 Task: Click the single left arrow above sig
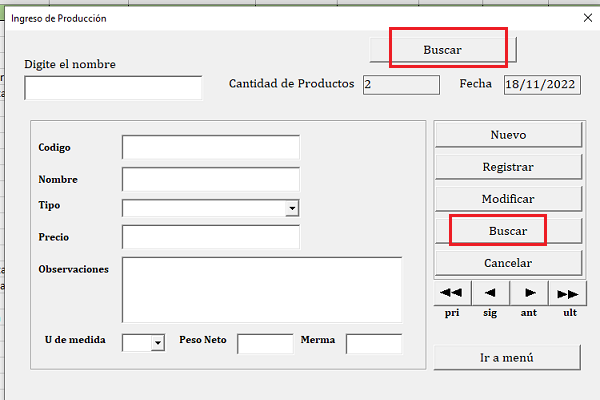tap(491, 293)
